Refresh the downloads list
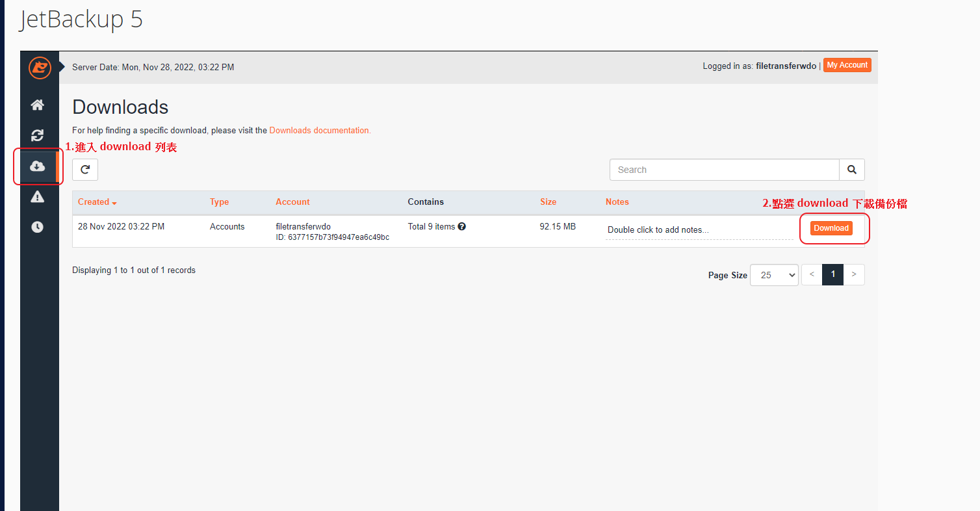 85,170
